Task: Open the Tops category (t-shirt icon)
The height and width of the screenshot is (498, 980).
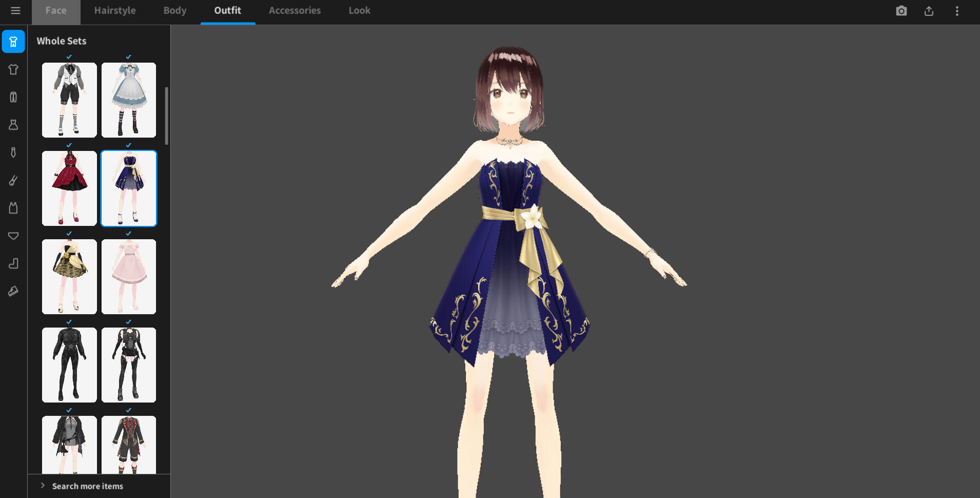Action: [13, 69]
